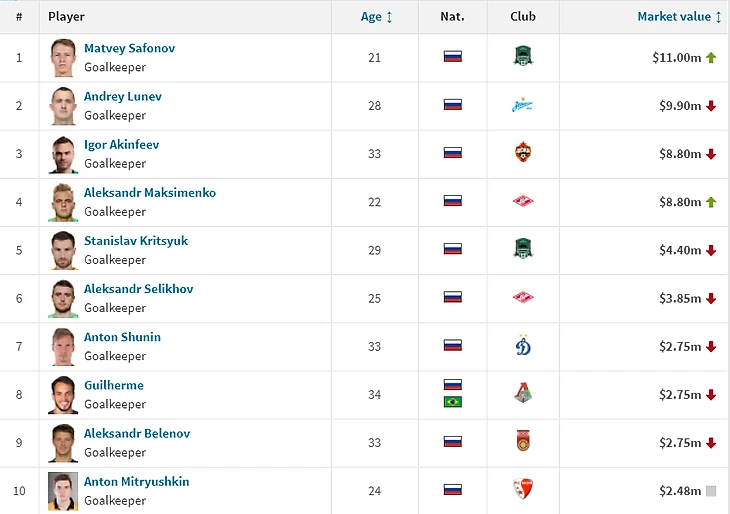This screenshot has height=514, width=730.
Task: Open Stanislav Kritsyuk profile link
Action: pyautogui.click(x=136, y=240)
